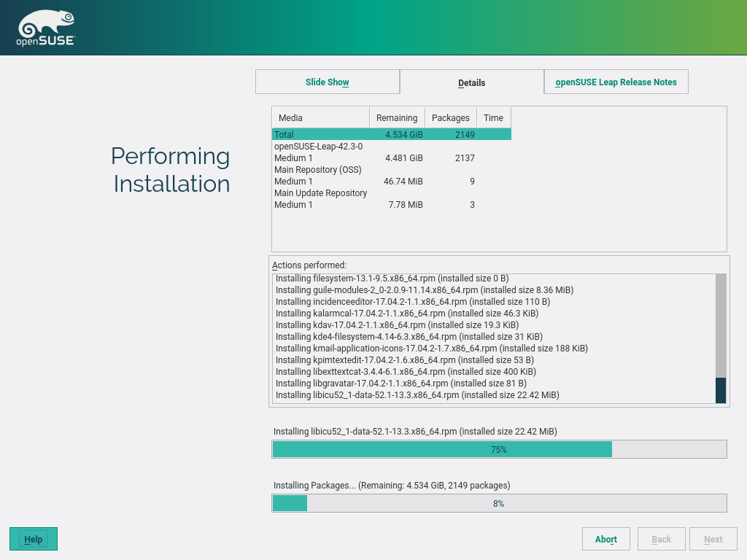747x560 pixels.
Task: Click the kpimtextedit log line
Action: [404, 359]
